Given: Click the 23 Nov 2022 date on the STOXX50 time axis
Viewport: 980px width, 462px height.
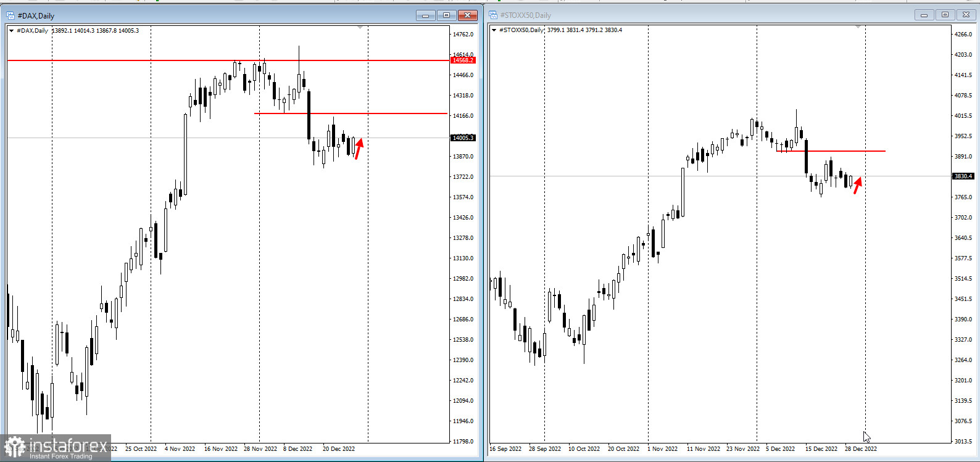Looking at the screenshot, I should coord(743,449).
